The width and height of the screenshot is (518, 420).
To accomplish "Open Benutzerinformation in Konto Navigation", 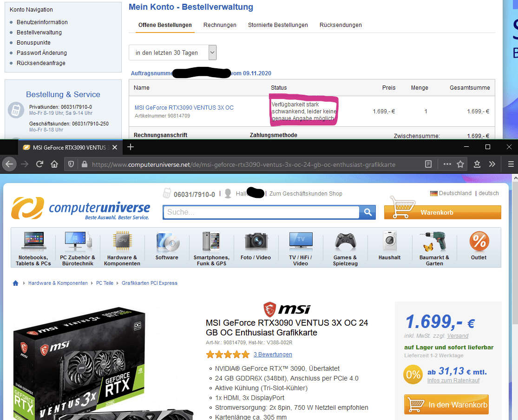I will pos(42,22).
